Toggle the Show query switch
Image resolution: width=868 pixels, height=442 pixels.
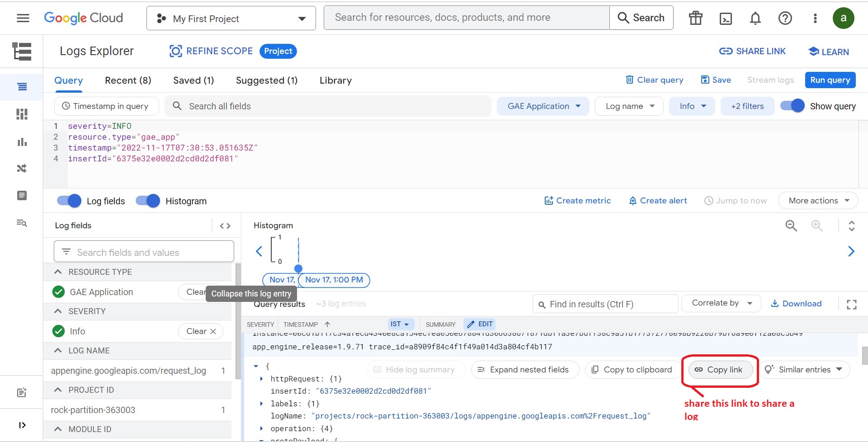point(792,106)
